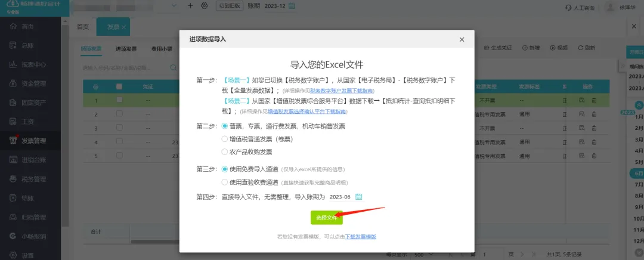Delete the row 2 invoice with trash icon

coord(594,114)
